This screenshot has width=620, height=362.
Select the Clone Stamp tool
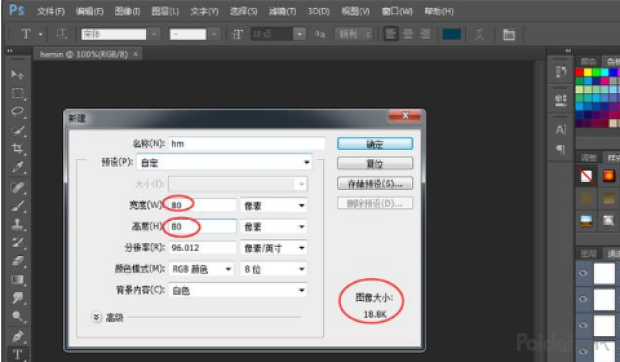(17, 224)
